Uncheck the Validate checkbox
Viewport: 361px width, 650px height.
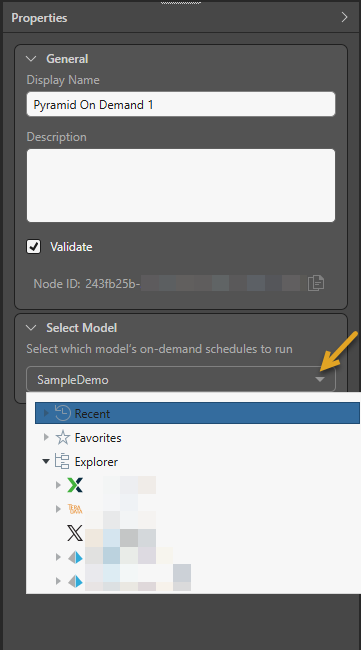(x=34, y=247)
